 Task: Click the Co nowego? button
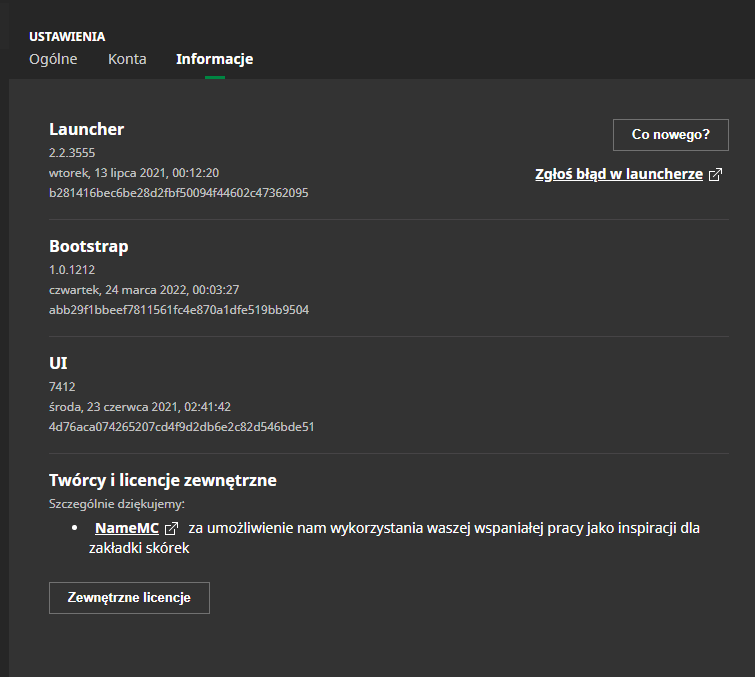tap(671, 135)
